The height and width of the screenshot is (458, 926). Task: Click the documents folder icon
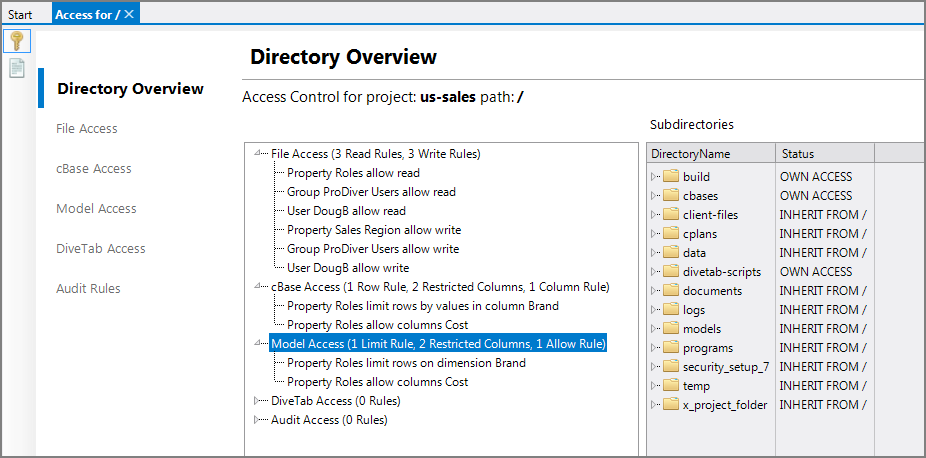pos(670,290)
